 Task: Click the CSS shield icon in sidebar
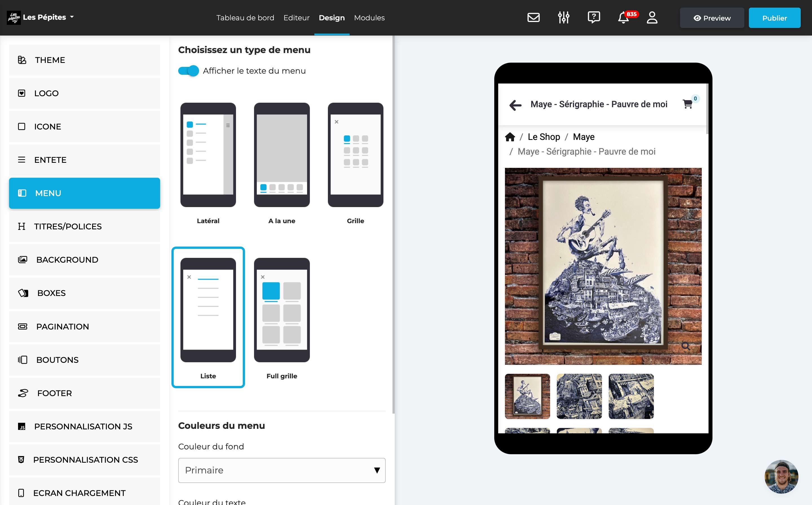pyautogui.click(x=21, y=460)
